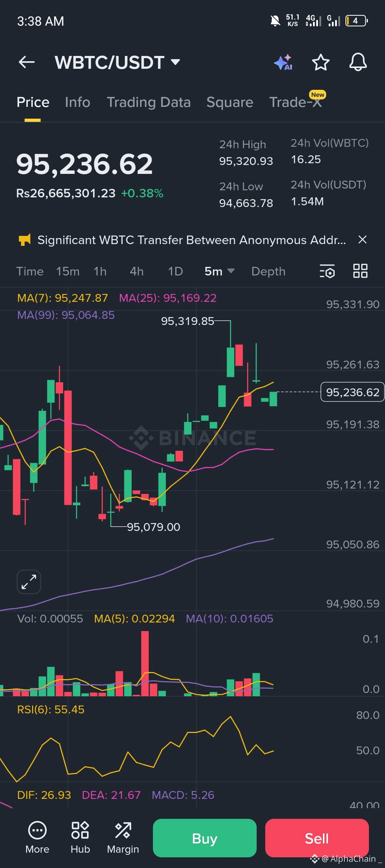Tap the muted notifications status icon
This screenshot has height=868, width=385.
(275, 21)
